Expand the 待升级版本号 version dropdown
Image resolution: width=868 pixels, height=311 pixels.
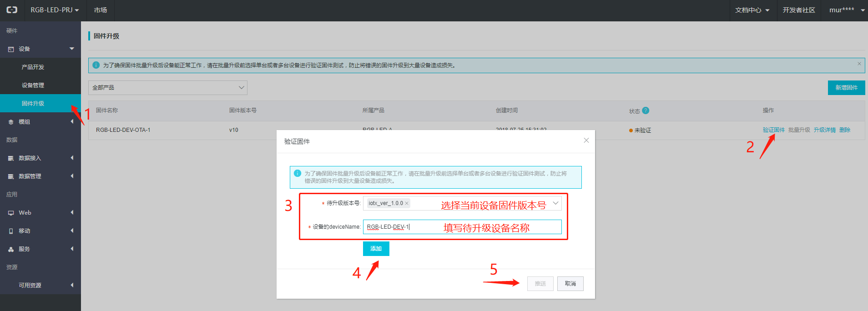coord(555,203)
